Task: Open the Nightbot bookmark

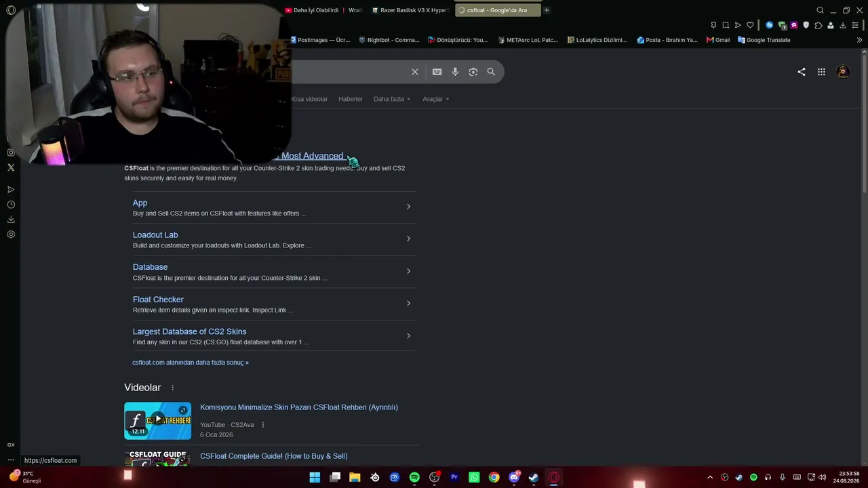Action: click(389, 40)
